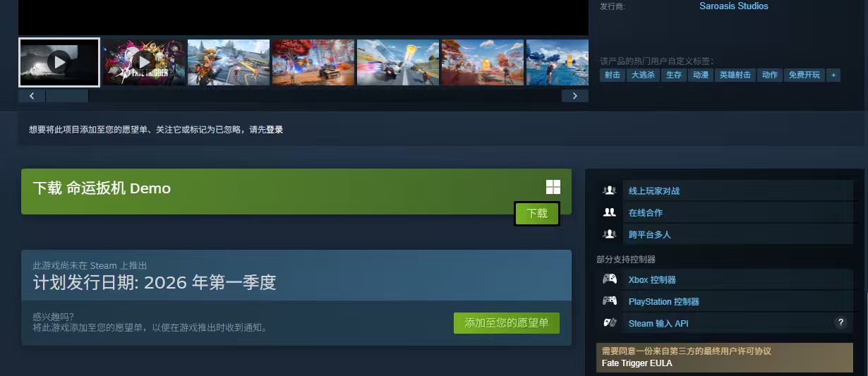Click the Steam 输入 API help question mark
868x376 pixels.
click(840, 322)
